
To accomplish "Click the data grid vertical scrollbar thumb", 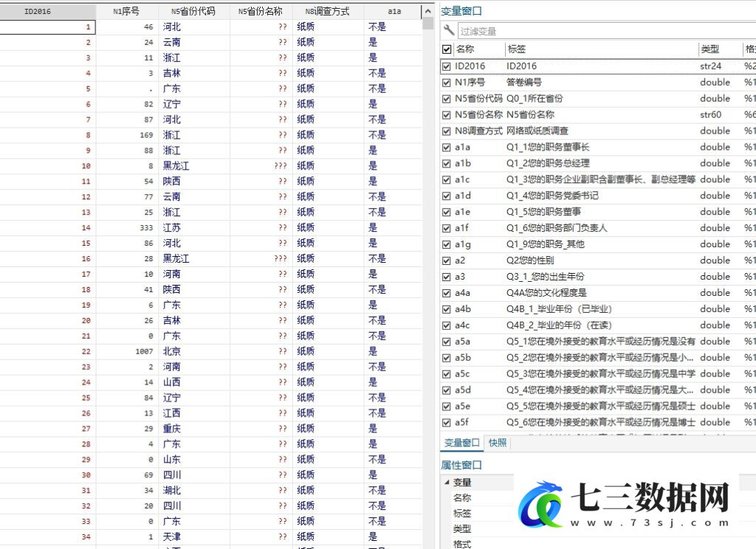I will [x=427, y=24].
